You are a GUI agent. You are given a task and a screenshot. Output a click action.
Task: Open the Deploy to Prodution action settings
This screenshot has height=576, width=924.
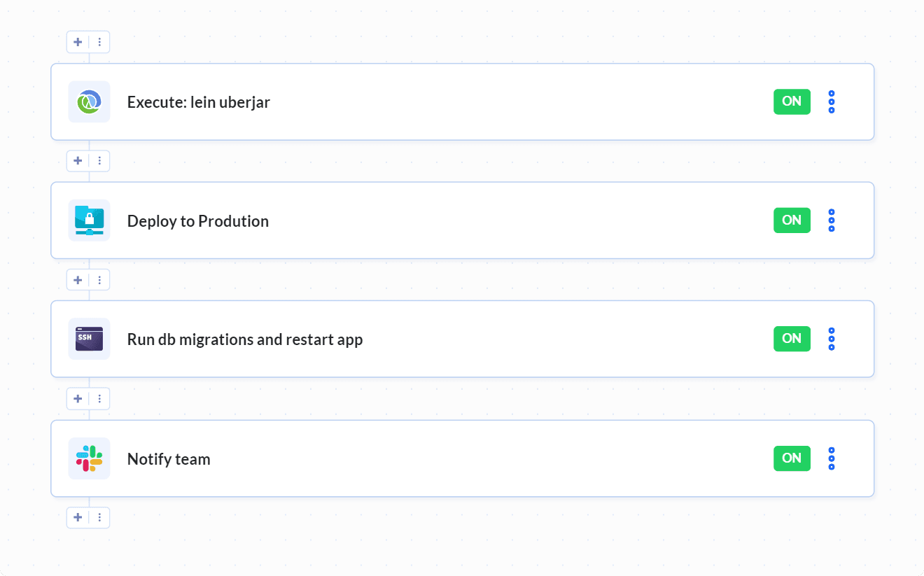[420, 220]
